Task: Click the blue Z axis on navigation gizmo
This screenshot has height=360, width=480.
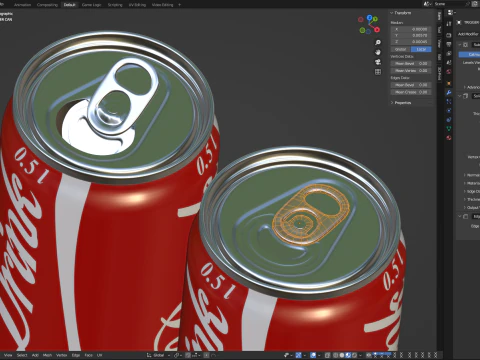Action: [x=370, y=17]
